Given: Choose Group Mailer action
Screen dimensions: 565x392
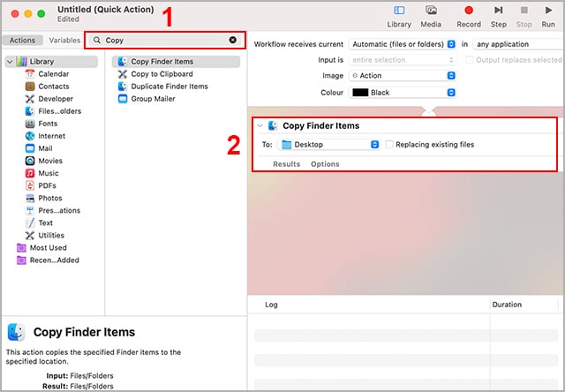Looking at the screenshot, I should tap(152, 99).
